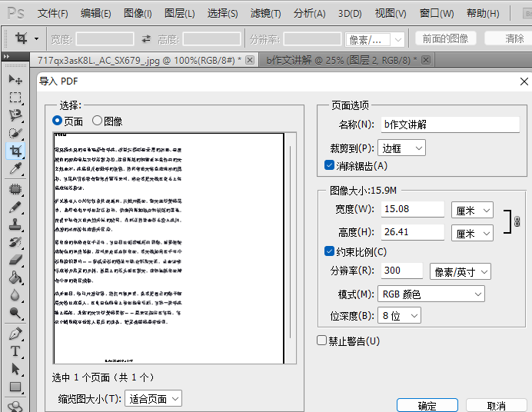
Task: Select the Crop tool in toolbox
Action: [15, 151]
